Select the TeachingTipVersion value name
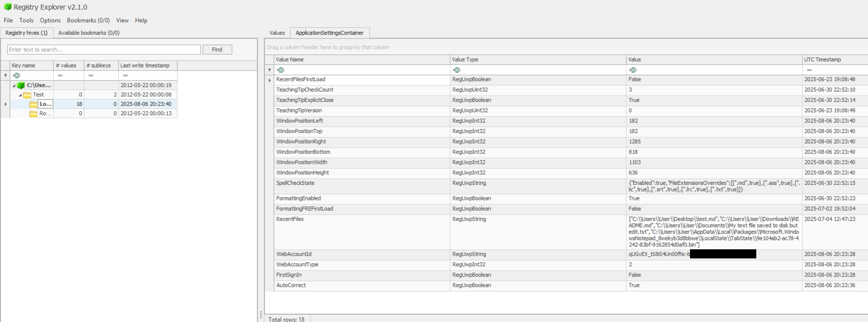 point(299,111)
